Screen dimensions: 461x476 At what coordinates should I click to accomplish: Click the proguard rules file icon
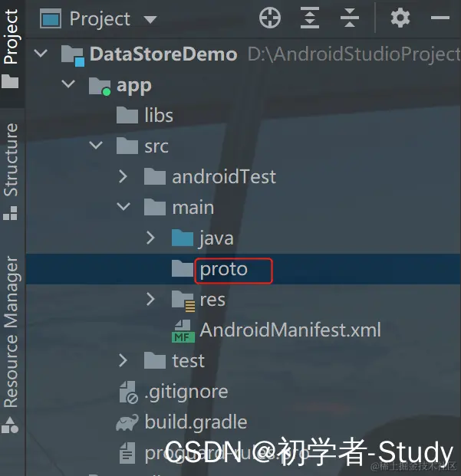[x=127, y=453]
